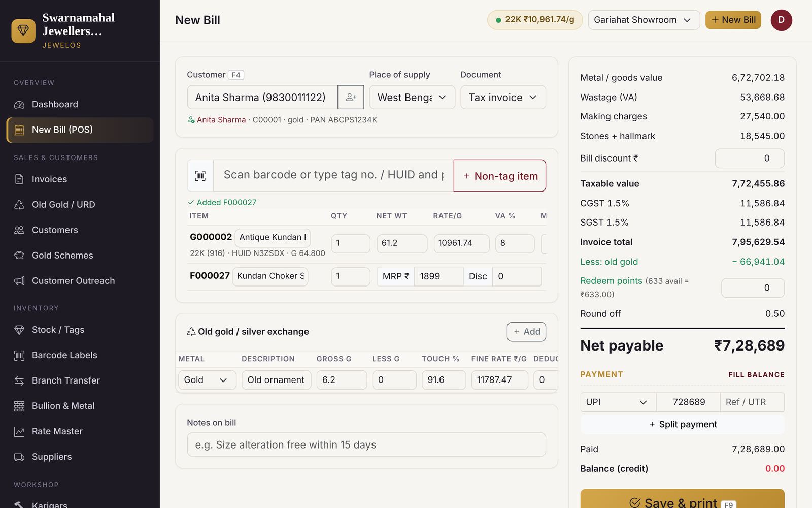Viewport: 812px width, 508px height.
Task: Open Bullion & Metal bricks icon
Action: (19, 406)
